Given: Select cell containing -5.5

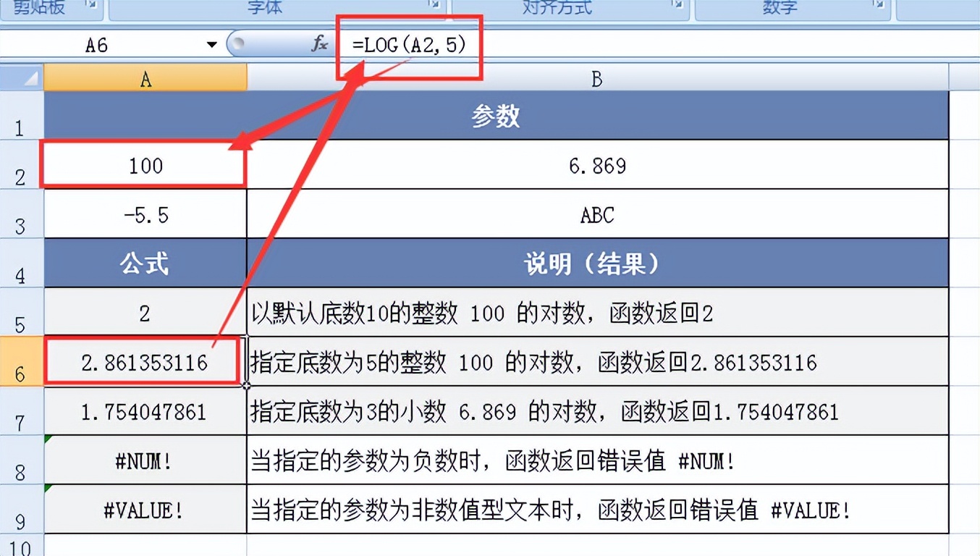Looking at the screenshot, I should point(145,214).
